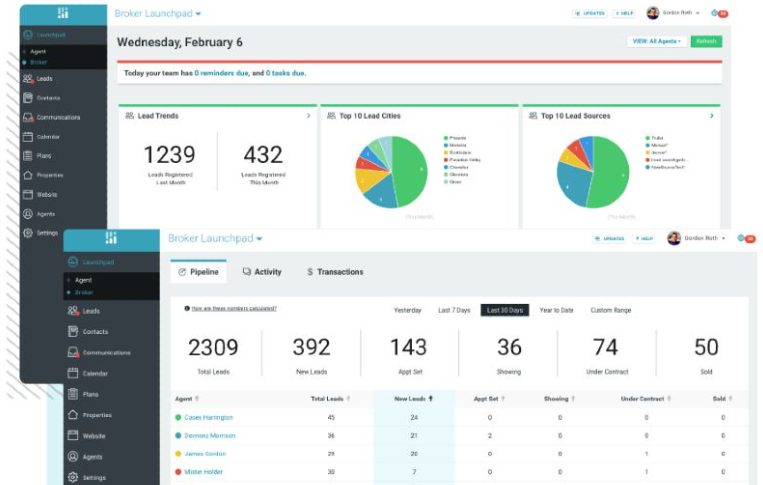Open Settings gear in lower sidebar
The height and width of the screenshot is (485, 763).
click(x=73, y=477)
